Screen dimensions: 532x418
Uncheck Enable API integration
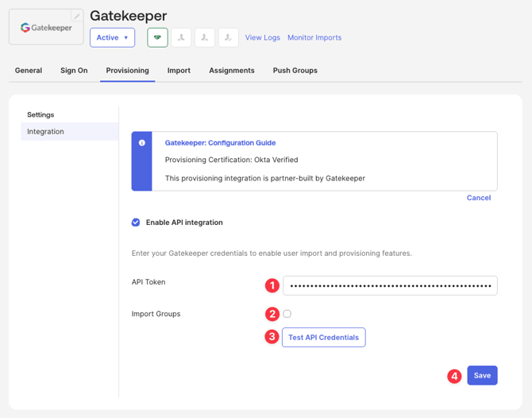[x=136, y=223]
